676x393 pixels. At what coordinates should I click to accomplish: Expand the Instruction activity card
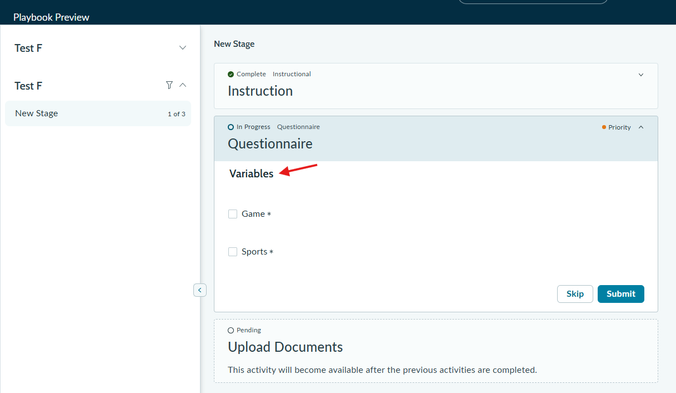(x=641, y=75)
